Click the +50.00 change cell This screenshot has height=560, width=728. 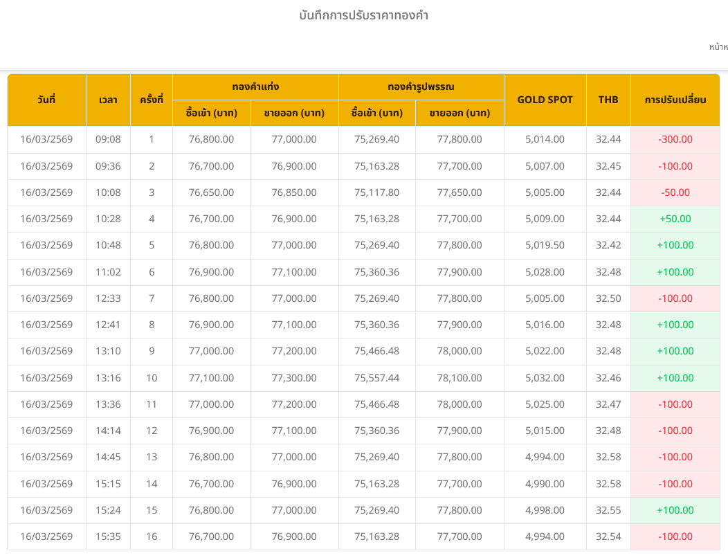tap(675, 219)
